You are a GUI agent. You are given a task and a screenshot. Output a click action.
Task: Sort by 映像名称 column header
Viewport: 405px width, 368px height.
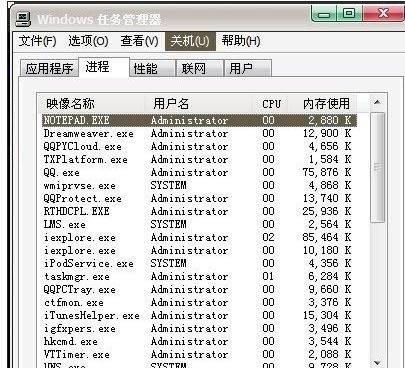91,104
